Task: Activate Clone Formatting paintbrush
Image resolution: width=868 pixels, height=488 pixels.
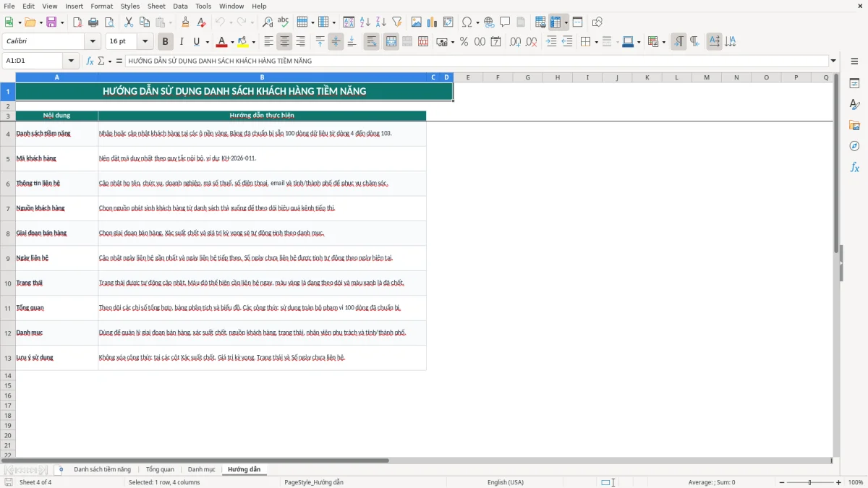Action: click(185, 22)
